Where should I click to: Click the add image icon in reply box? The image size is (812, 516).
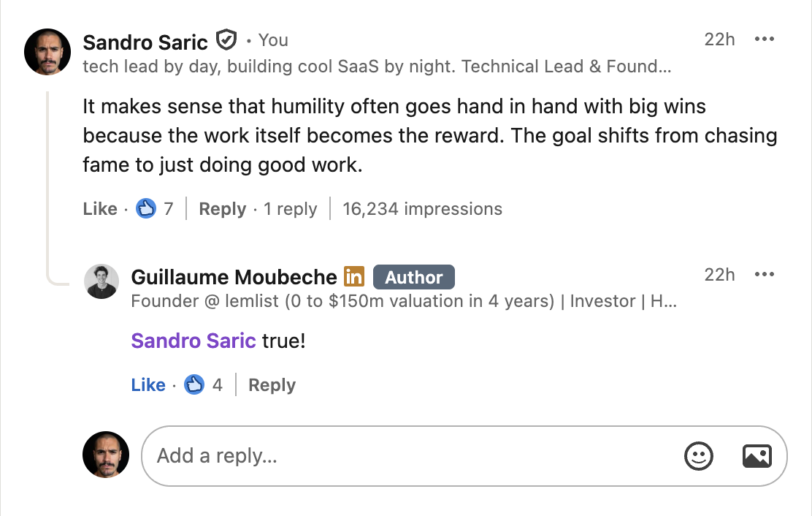[757, 456]
